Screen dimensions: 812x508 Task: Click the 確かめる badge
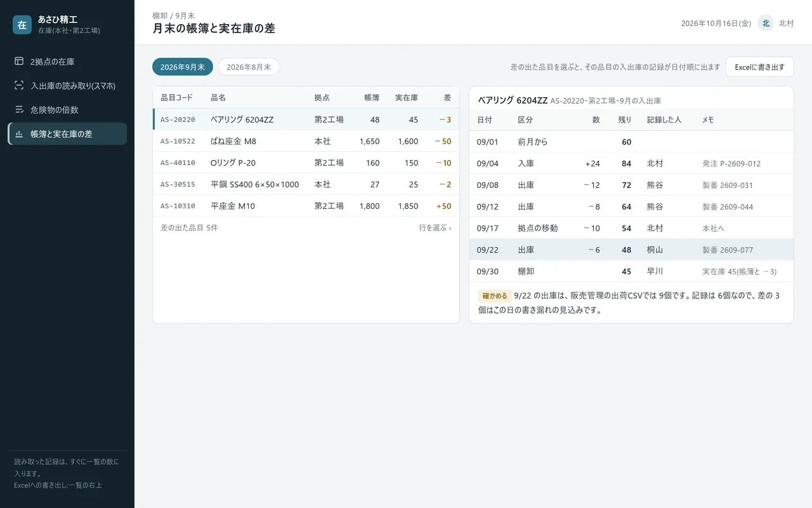click(x=495, y=296)
